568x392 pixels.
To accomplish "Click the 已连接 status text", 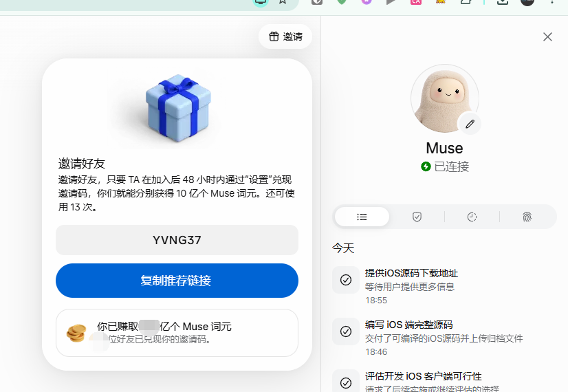I will coord(451,166).
